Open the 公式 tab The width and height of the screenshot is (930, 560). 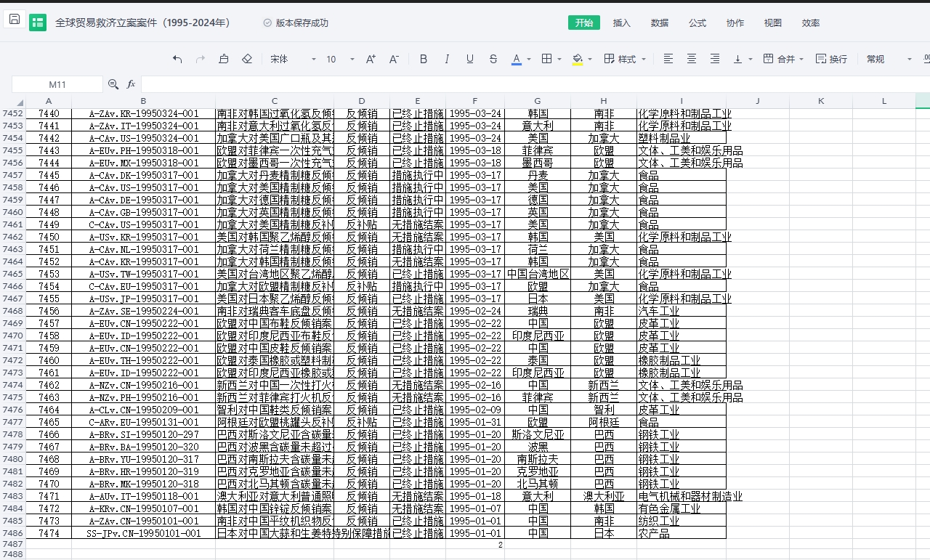click(x=697, y=23)
